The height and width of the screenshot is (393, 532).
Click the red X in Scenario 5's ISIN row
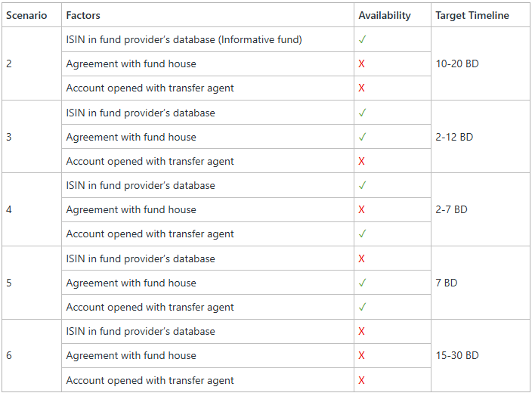[x=362, y=258]
